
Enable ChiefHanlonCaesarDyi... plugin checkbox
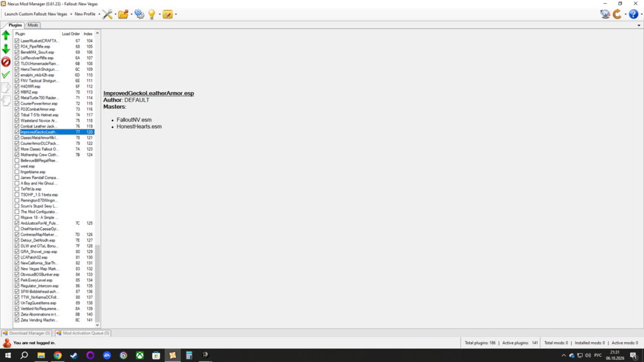[17, 229]
